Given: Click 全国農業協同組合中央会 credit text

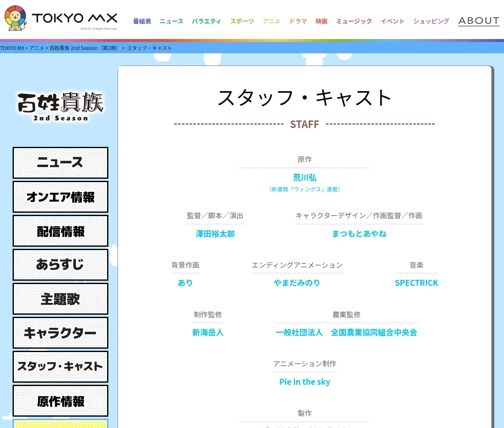Looking at the screenshot, I should click(x=374, y=332).
